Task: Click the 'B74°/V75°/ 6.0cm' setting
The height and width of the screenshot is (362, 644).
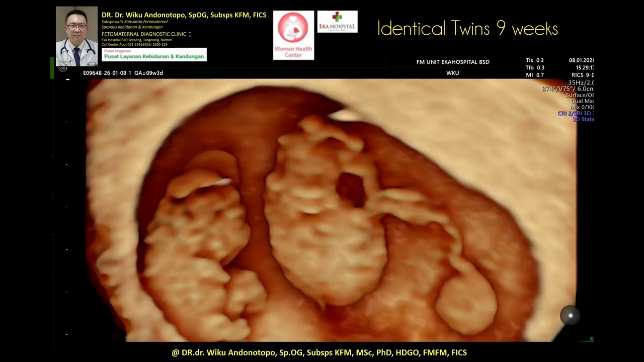Action: pyautogui.click(x=568, y=89)
